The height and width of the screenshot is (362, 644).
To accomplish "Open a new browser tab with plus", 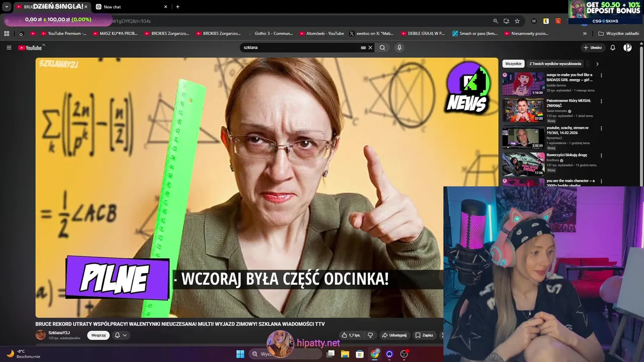I will click(x=178, y=7).
